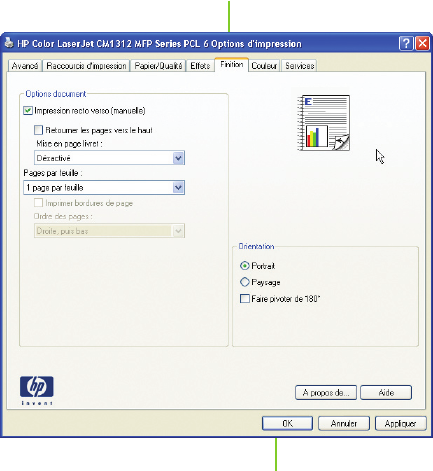The width and height of the screenshot is (433, 471).
Task: Open the A propos de... dialog
Action: pos(326,393)
